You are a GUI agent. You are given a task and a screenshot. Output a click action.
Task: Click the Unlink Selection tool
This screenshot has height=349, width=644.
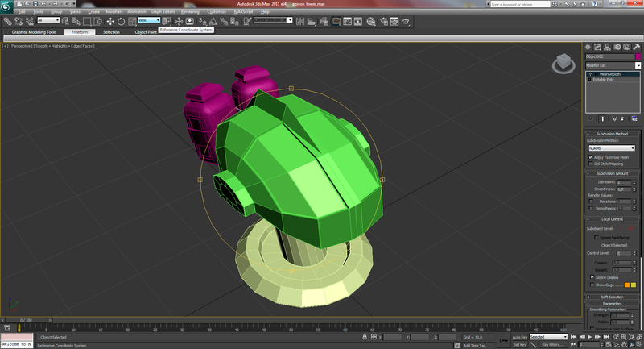point(19,22)
